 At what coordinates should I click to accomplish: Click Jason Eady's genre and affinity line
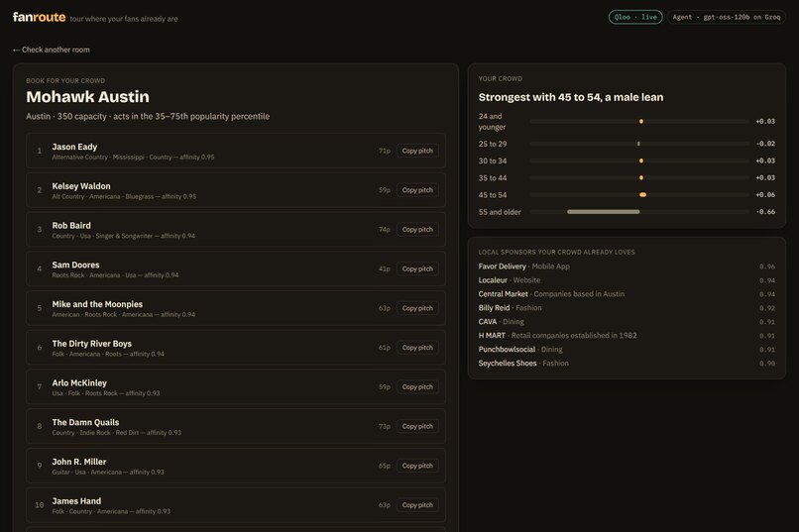coord(133,158)
